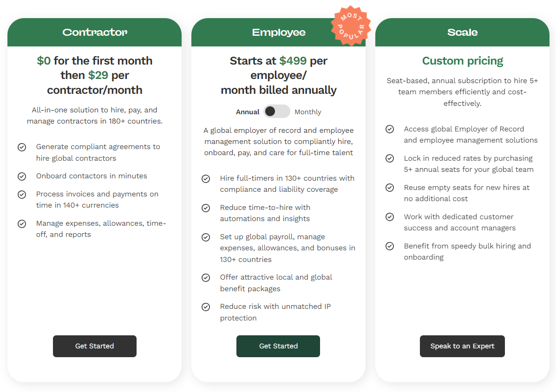This screenshot has width=556, height=392.
Task: Click checkmark icon beside Reuse empty seats
Action: (390, 188)
